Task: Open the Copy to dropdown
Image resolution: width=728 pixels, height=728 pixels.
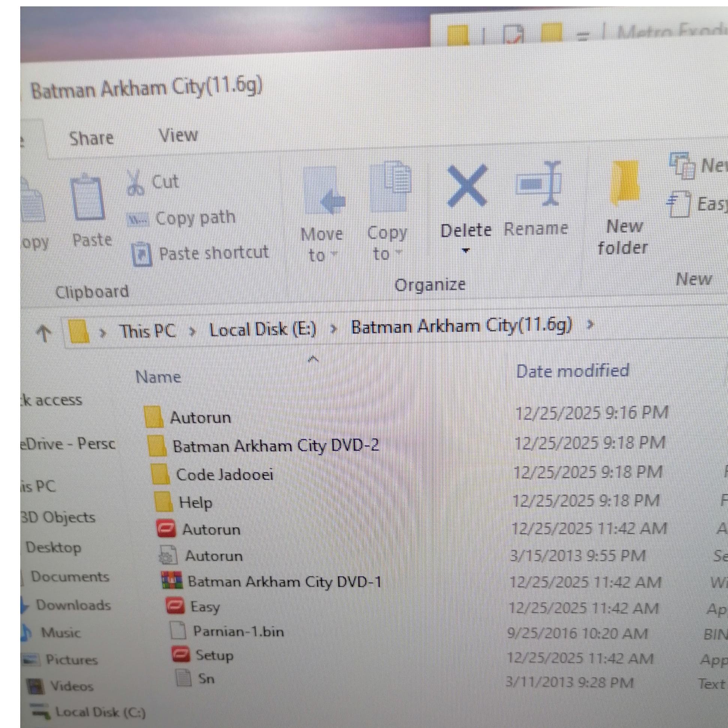Action: pyautogui.click(x=387, y=243)
